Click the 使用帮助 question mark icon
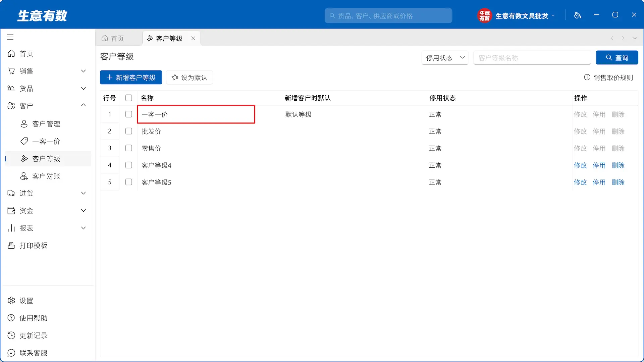Image resolution: width=644 pixels, height=362 pixels. point(11,318)
